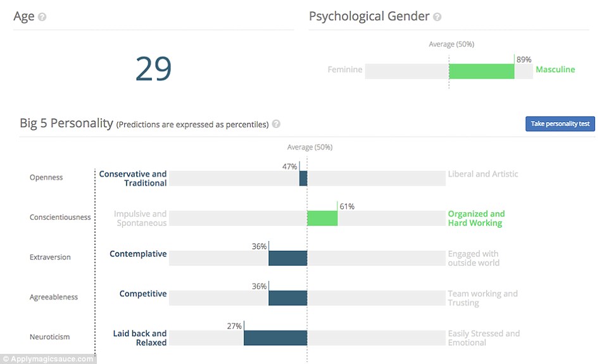Click the Conservative and Traditional label
The image size is (609, 364).
click(133, 179)
